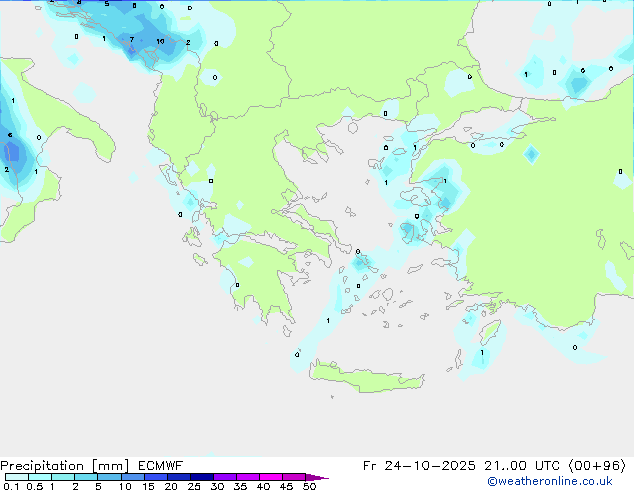
Task: Pick the 10–15 mm legend color swatch
Action: click(132, 477)
